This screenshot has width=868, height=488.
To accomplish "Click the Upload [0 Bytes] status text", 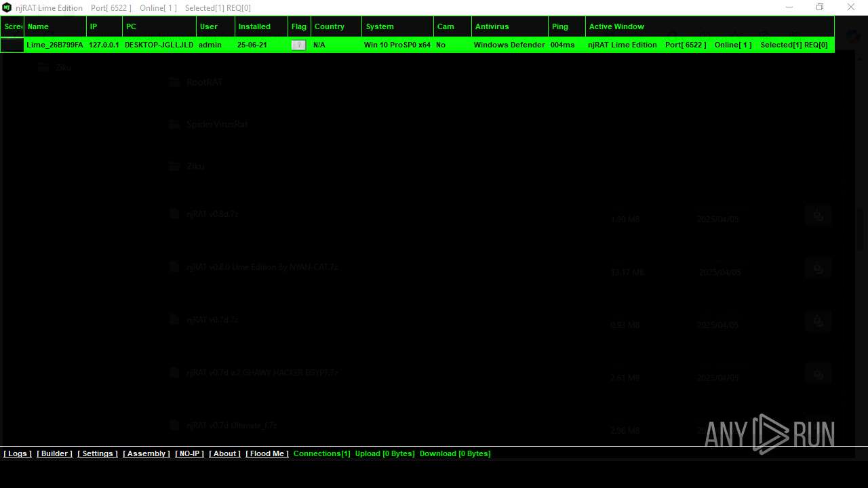I will pyautogui.click(x=384, y=453).
